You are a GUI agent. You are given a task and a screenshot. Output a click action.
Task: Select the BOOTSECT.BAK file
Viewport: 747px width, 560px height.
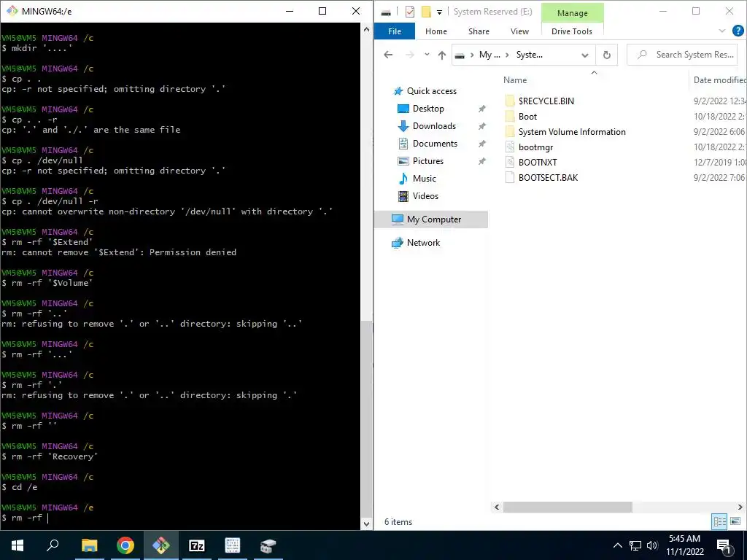[x=548, y=178]
